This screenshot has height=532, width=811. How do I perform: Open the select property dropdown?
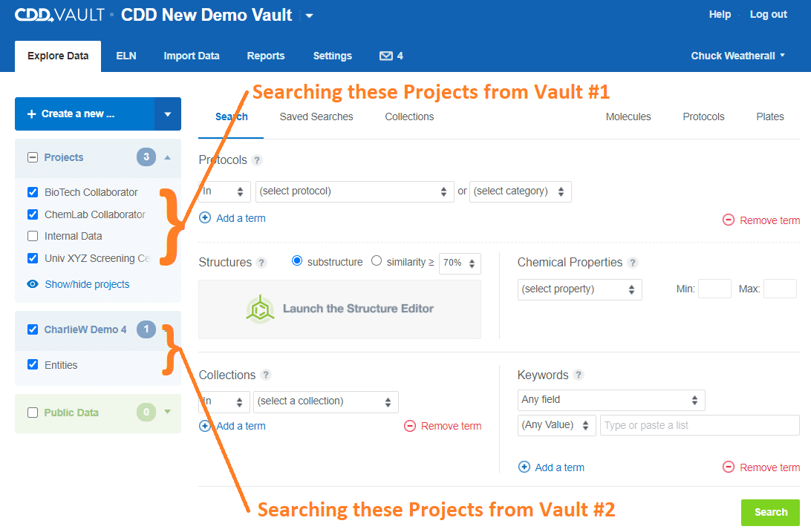coord(580,290)
